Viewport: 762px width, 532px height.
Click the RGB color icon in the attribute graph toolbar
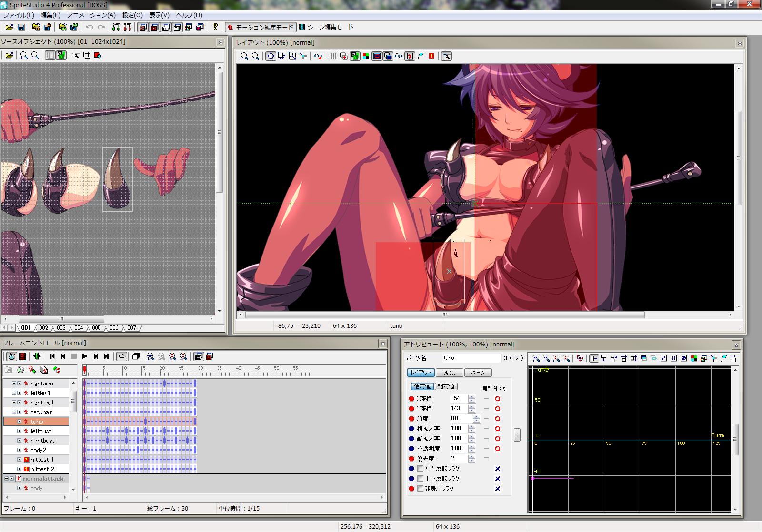click(694, 358)
